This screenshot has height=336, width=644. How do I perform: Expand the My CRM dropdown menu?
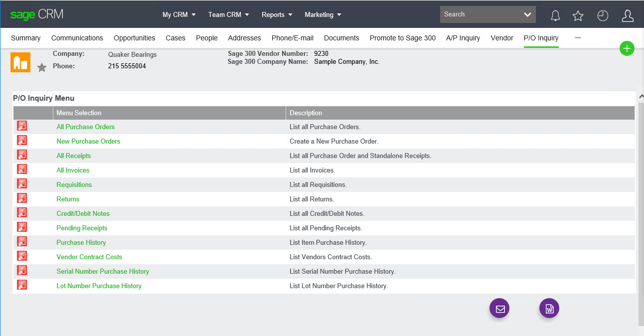pos(179,15)
